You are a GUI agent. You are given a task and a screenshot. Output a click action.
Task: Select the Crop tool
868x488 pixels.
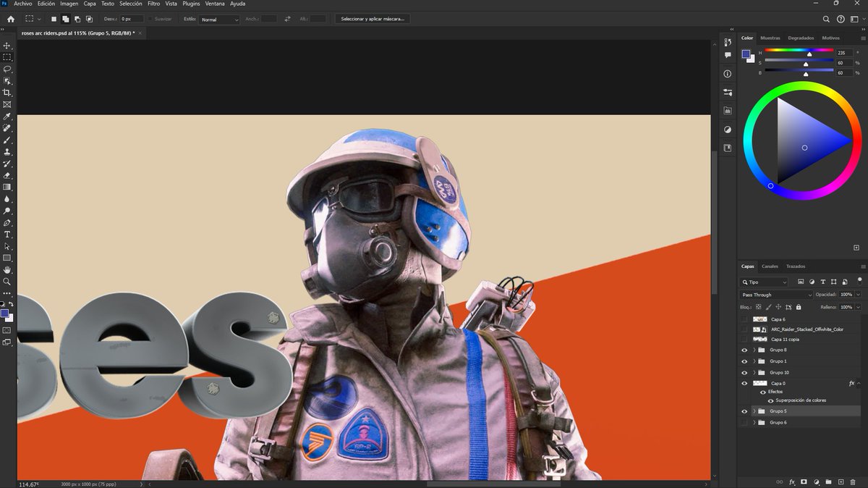point(7,93)
